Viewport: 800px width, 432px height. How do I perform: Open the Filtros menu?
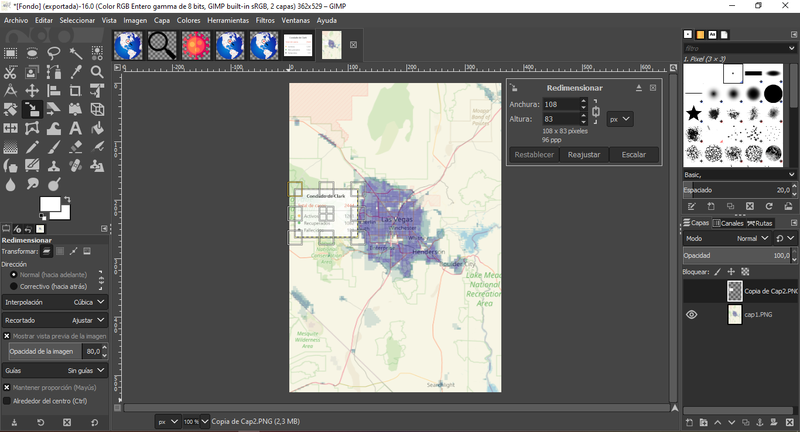(x=265, y=20)
